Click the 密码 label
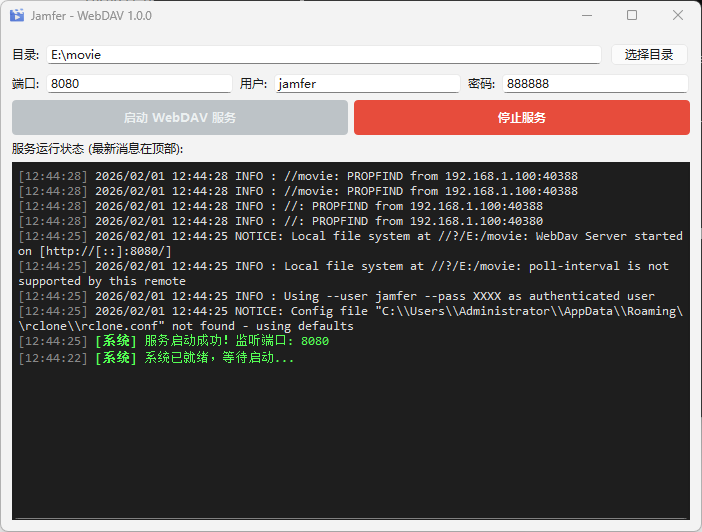The image size is (702, 532). tap(481, 84)
